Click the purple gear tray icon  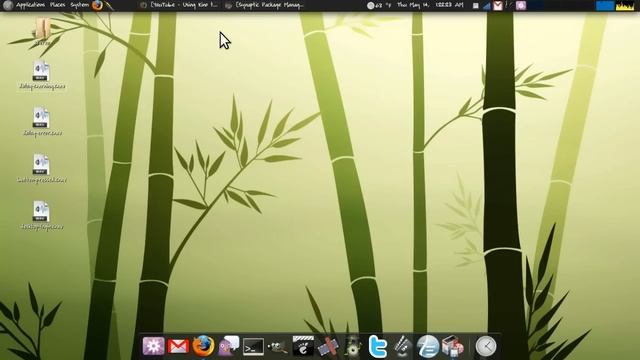[x=521, y=6]
